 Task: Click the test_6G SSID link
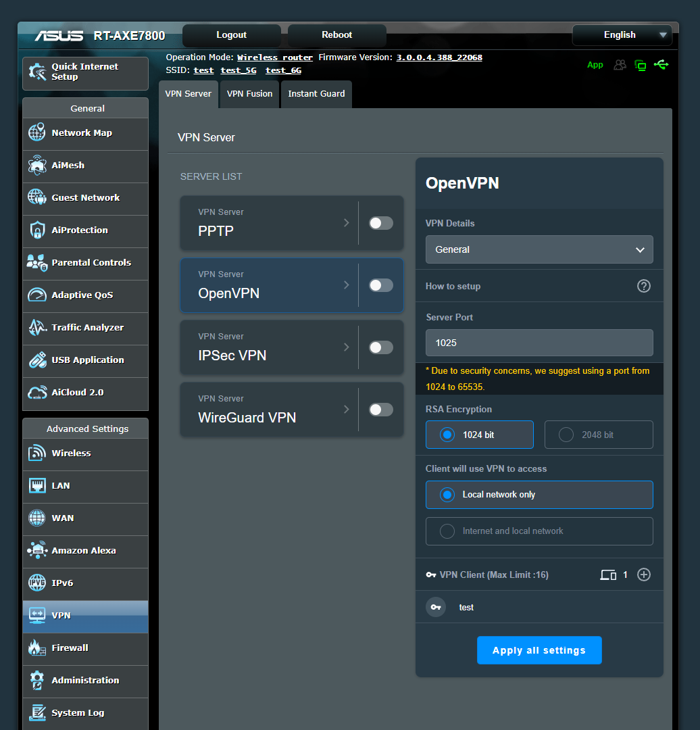pos(283,70)
